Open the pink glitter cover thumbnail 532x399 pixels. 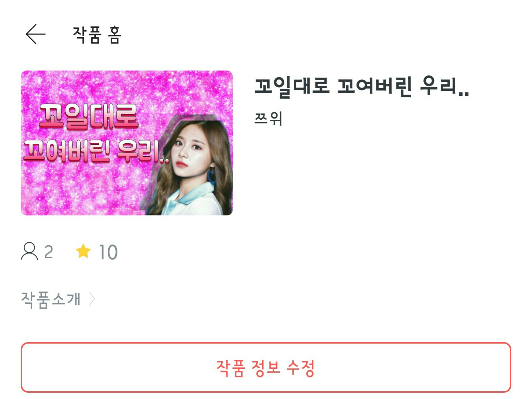[x=127, y=143]
